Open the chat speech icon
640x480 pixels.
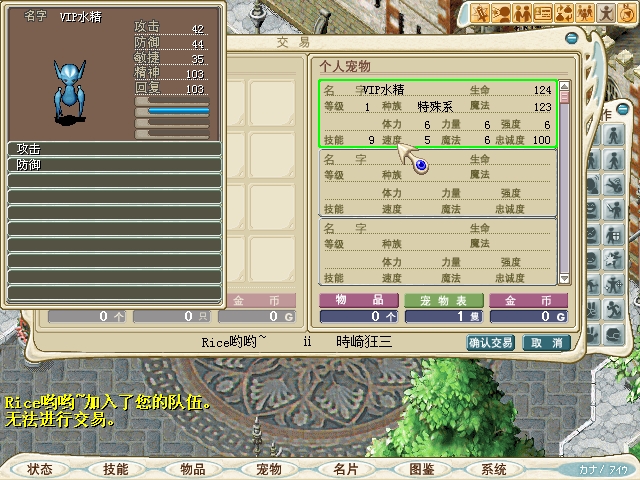click(x=502, y=14)
